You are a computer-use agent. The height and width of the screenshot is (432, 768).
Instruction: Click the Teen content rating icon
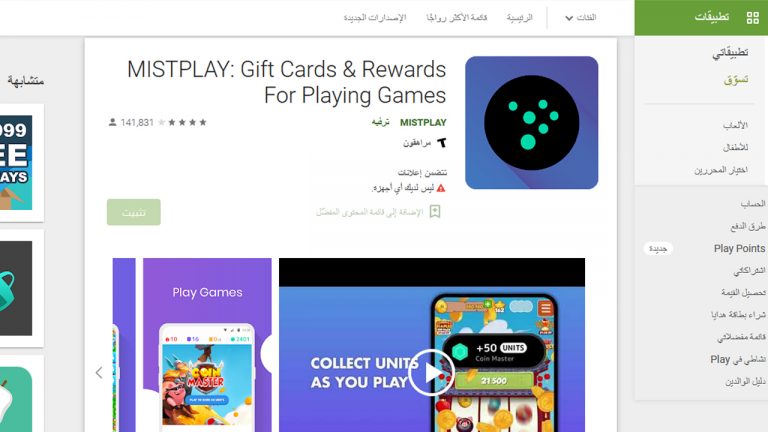[442, 143]
